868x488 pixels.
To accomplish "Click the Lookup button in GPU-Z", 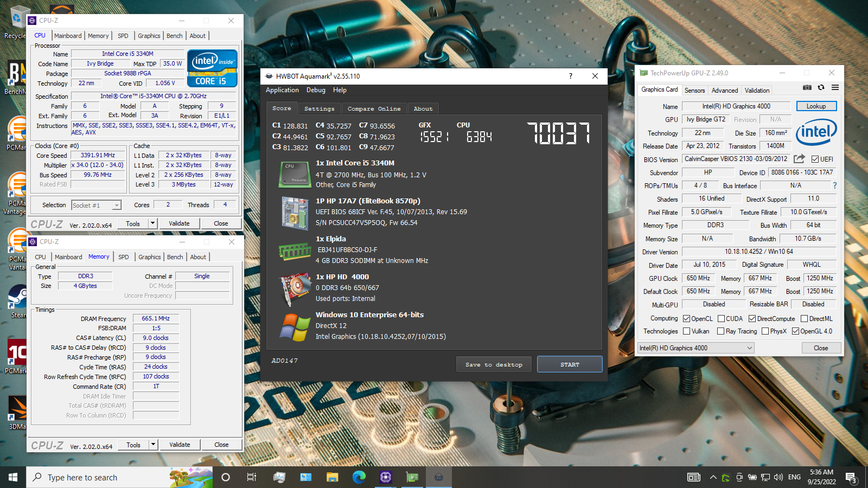I will (816, 106).
